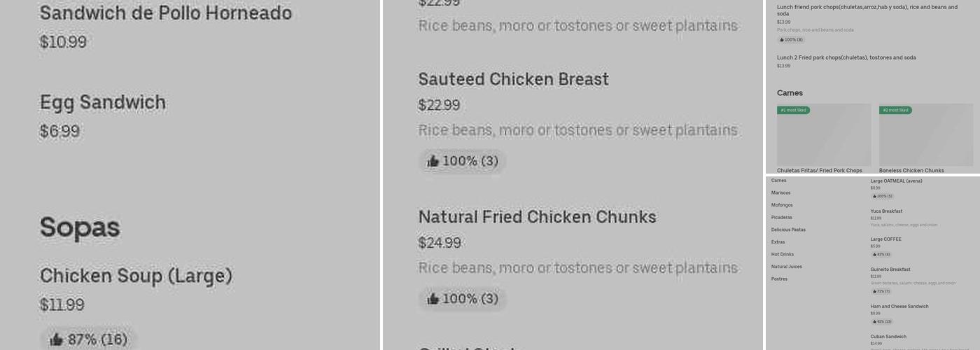This screenshot has width=980, height=350.
Task: Open the Boneless Chicken Chunks photo card
Action: coord(925,136)
